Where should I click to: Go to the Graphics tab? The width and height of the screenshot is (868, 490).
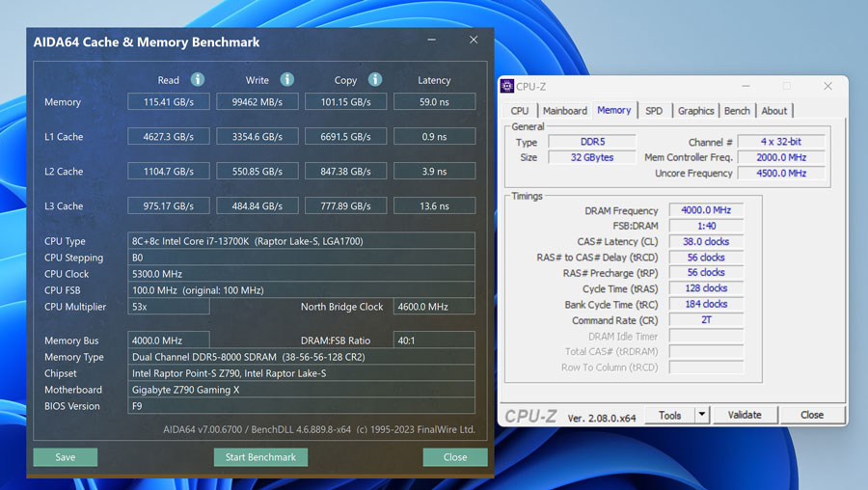695,111
